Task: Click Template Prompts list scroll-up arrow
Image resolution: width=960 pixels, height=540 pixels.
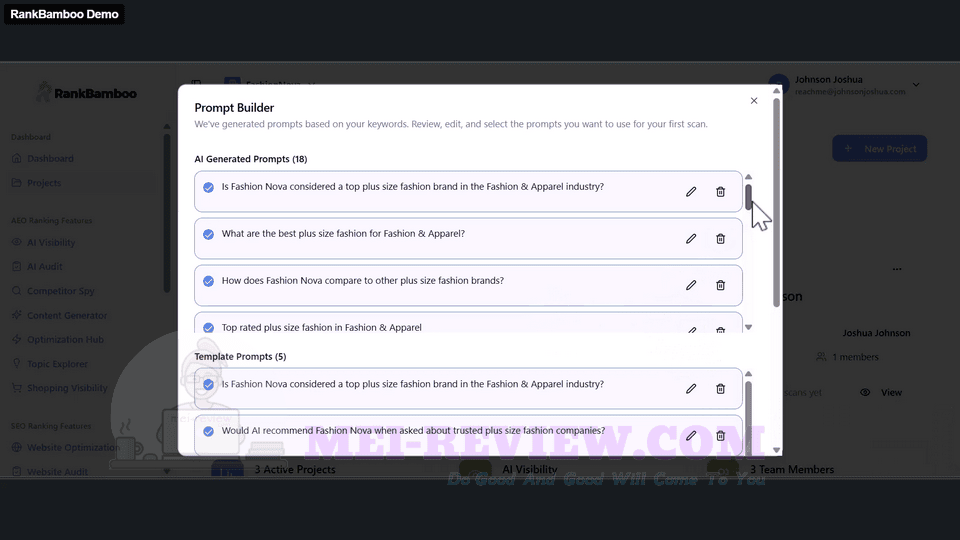Action: pos(748,374)
